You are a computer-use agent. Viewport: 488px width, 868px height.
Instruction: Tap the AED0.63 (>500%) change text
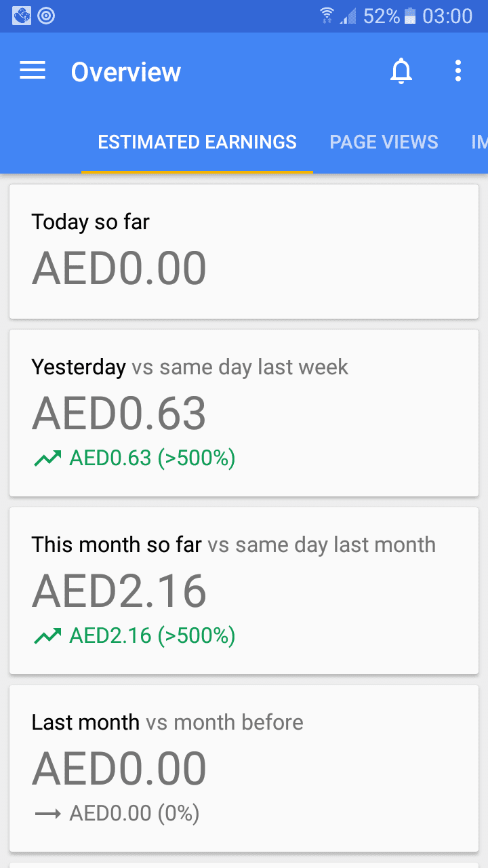pyautogui.click(x=152, y=459)
